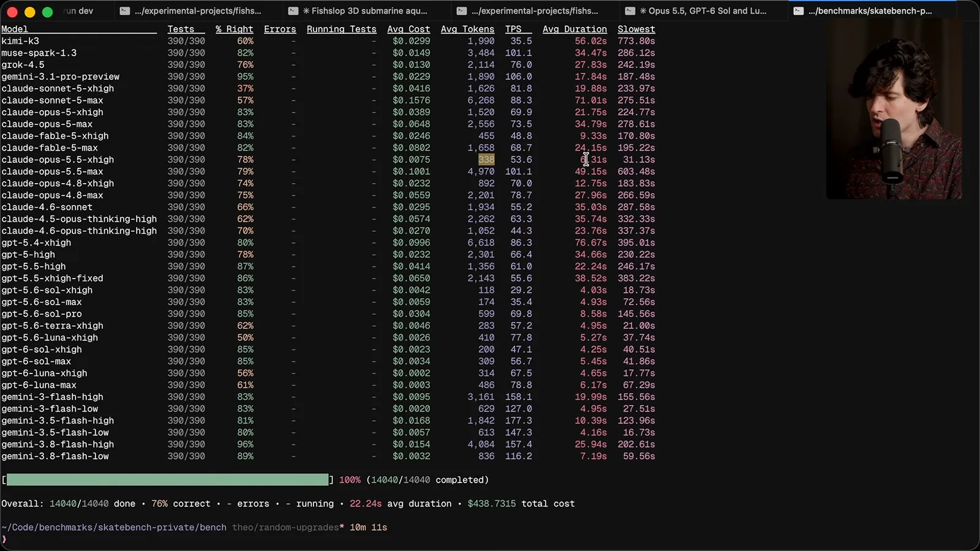Click the green fullscreen window button

point(47,12)
